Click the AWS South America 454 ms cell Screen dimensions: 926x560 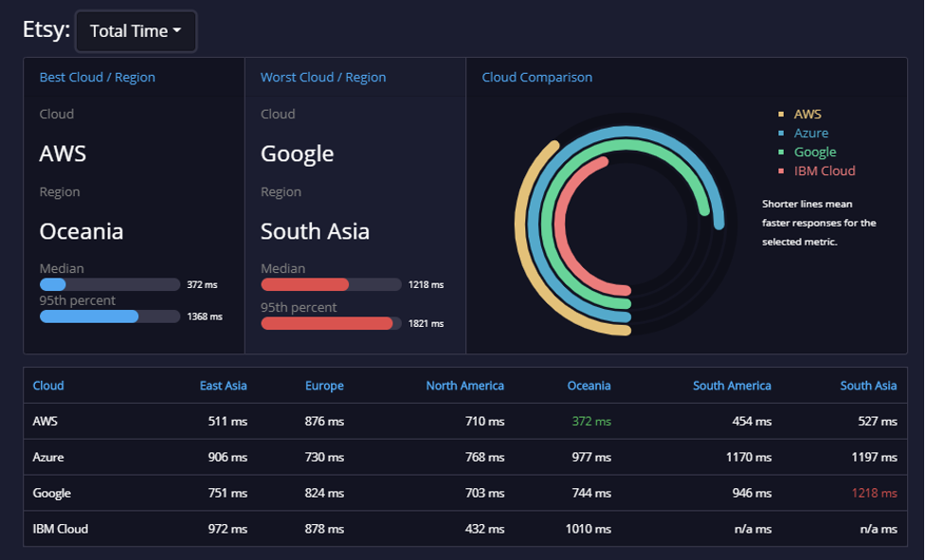pos(752,422)
